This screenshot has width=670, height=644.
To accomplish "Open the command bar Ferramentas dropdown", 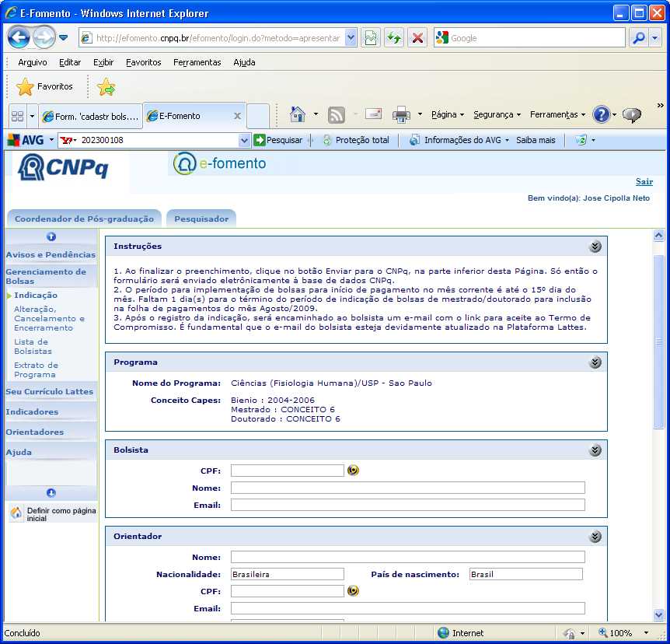I will coord(557,114).
